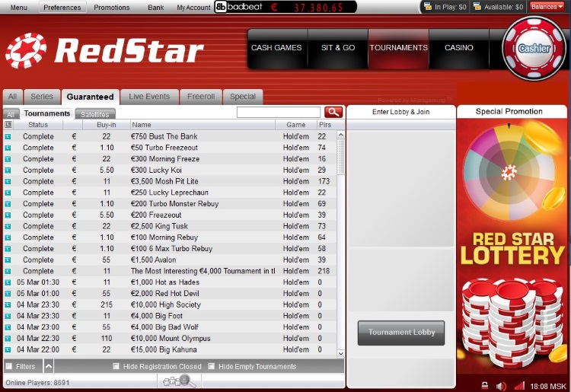Click the tournament list scroll up arrow

point(341,135)
